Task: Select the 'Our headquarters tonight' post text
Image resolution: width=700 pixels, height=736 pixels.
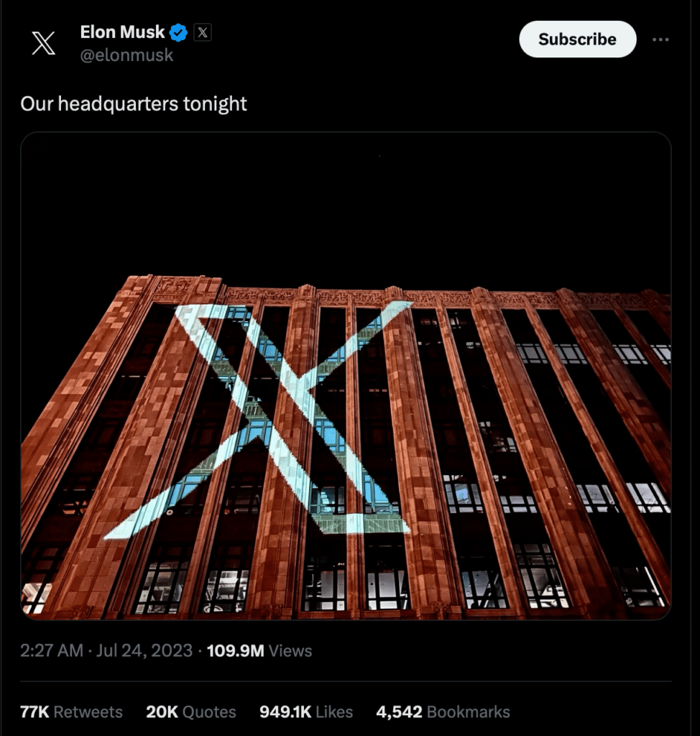Action: click(134, 103)
